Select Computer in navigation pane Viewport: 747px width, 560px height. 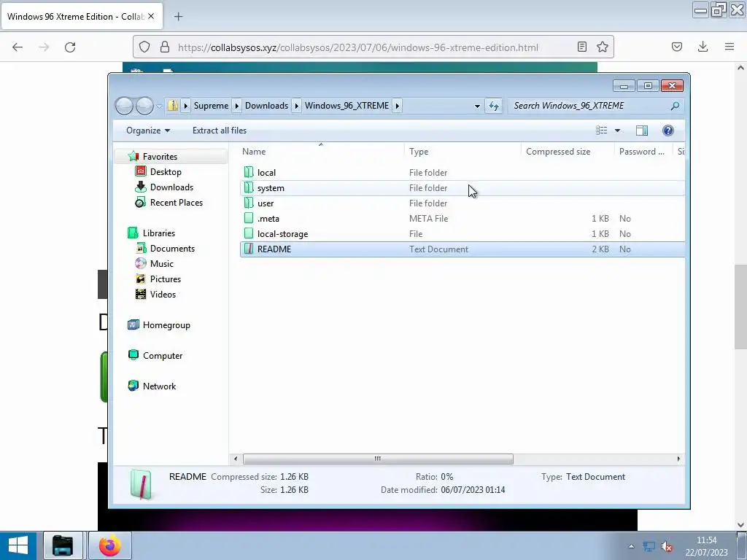point(163,356)
